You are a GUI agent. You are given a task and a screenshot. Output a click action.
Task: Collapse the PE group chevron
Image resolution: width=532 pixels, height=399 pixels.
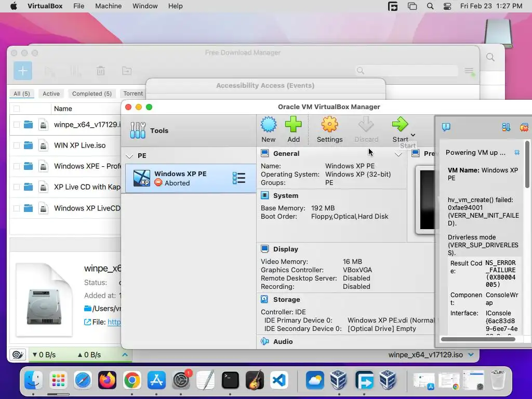(129, 156)
